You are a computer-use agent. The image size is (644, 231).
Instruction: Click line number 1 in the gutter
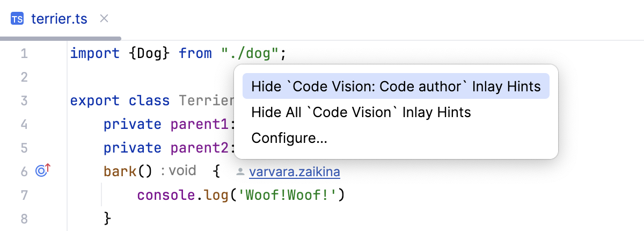pyautogui.click(x=24, y=54)
